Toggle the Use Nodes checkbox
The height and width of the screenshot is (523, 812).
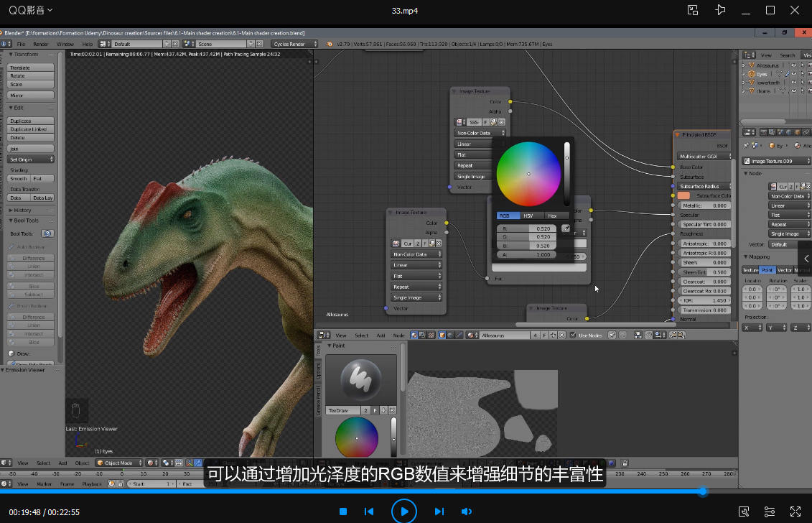pos(573,335)
